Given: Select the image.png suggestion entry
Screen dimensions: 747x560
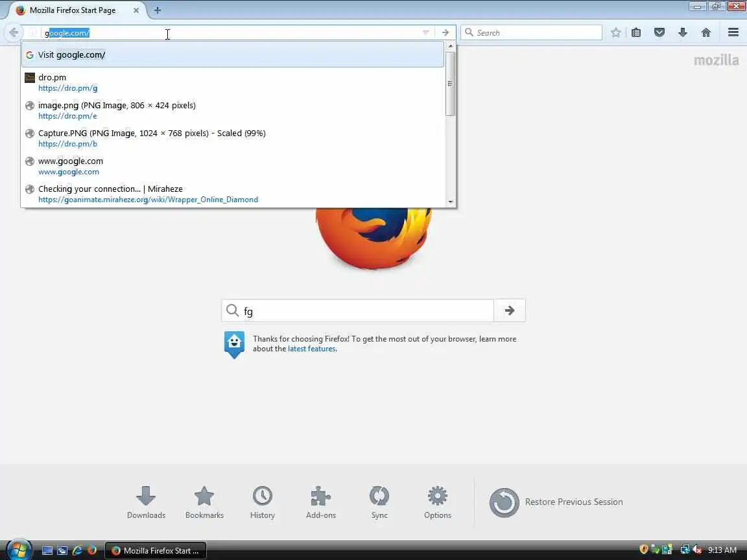Looking at the screenshot, I should click(233, 110).
